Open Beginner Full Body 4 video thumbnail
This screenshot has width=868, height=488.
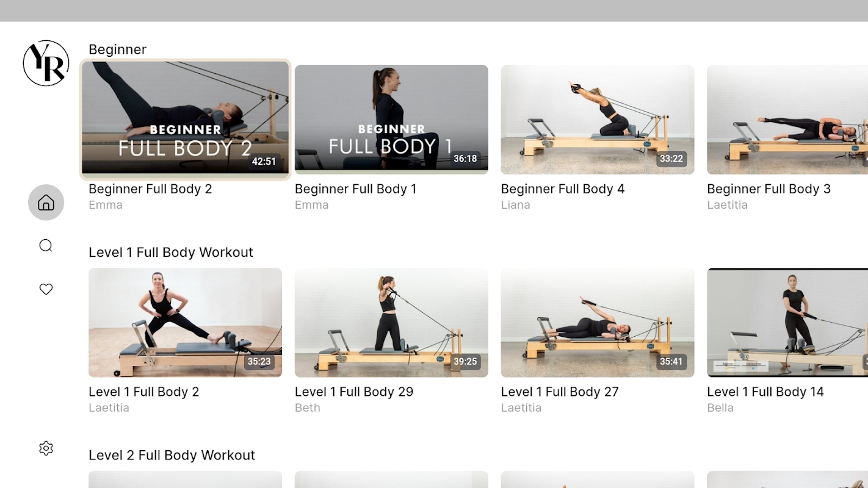click(598, 120)
